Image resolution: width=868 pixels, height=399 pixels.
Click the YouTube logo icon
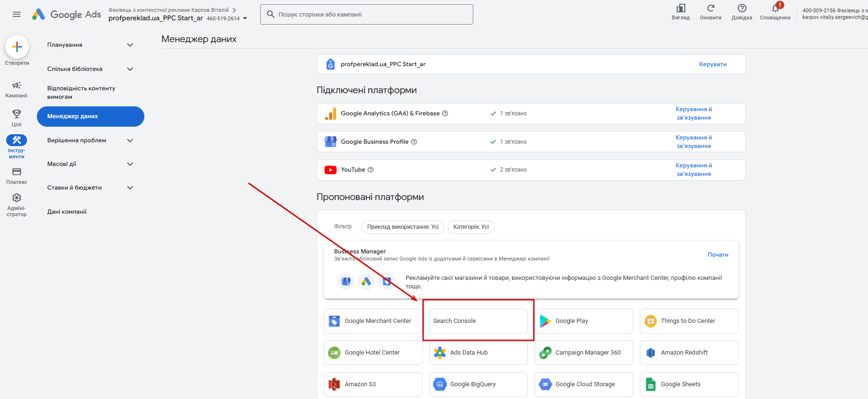point(330,170)
